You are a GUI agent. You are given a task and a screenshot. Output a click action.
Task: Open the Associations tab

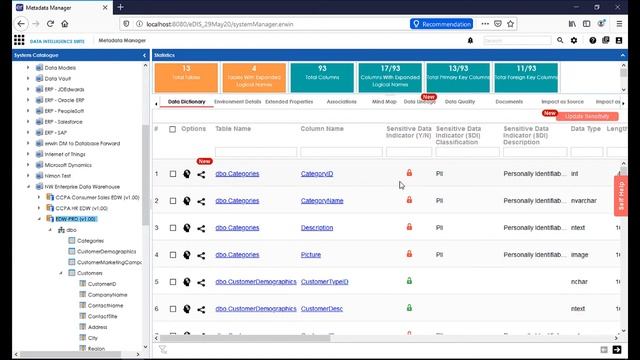[342, 102]
